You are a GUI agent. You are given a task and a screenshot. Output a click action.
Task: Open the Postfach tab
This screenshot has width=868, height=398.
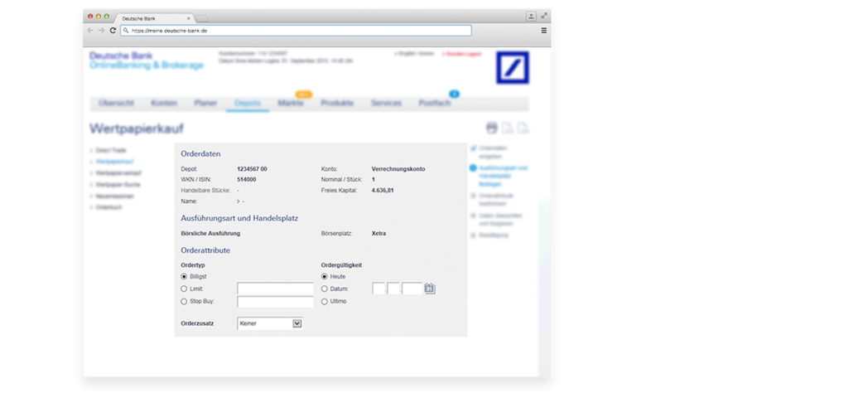pyautogui.click(x=435, y=103)
